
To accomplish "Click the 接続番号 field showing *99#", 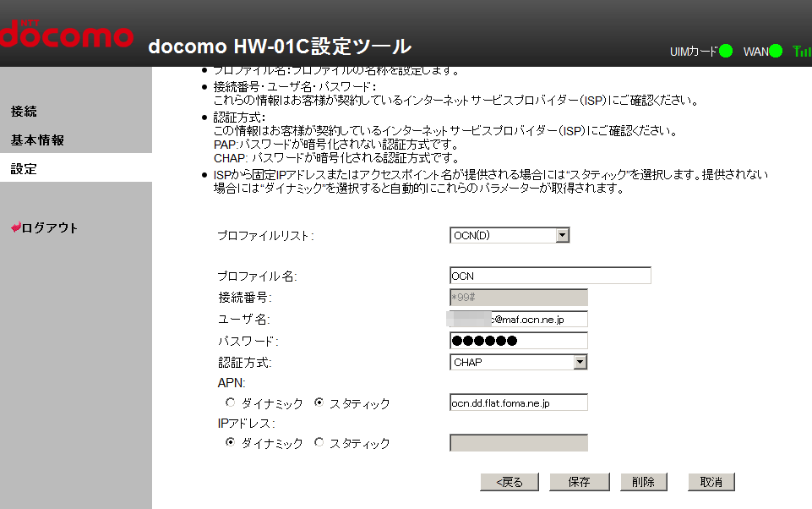I will click(518, 298).
